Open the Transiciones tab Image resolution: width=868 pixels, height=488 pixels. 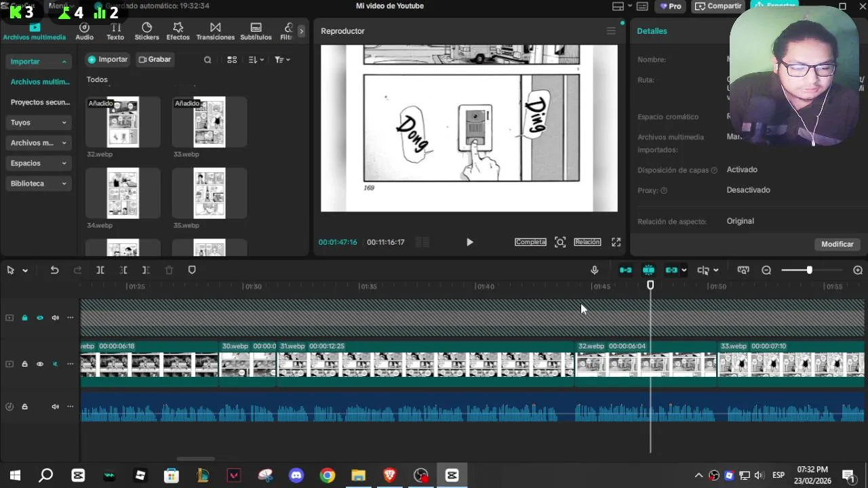215,31
